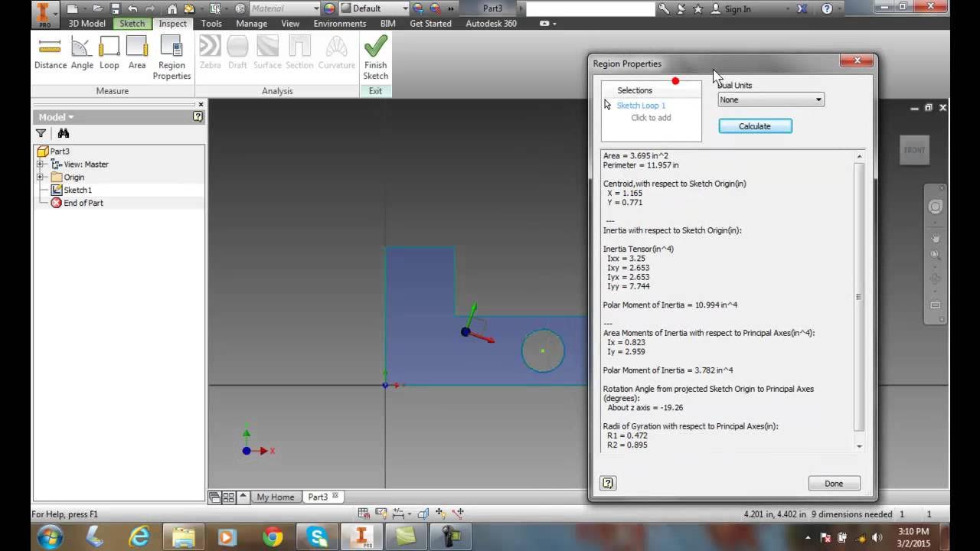Click the Home icon in quick access toolbar
980x551 pixels.
(x=172, y=9)
